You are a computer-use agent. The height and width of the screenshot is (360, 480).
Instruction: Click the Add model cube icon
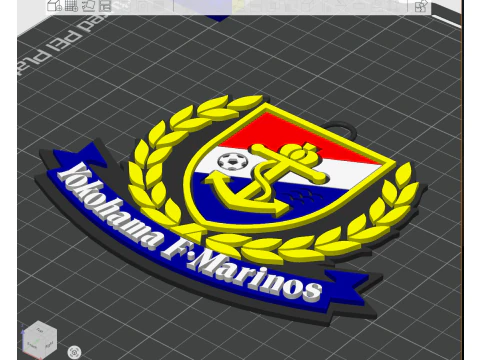pos(54,6)
